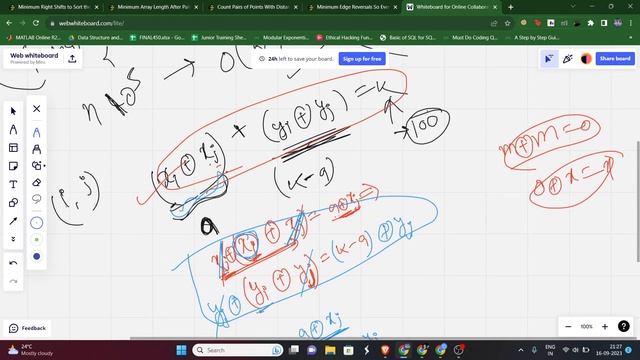Open the weather widget 24°C Mostly cloudy

click(x=31, y=350)
